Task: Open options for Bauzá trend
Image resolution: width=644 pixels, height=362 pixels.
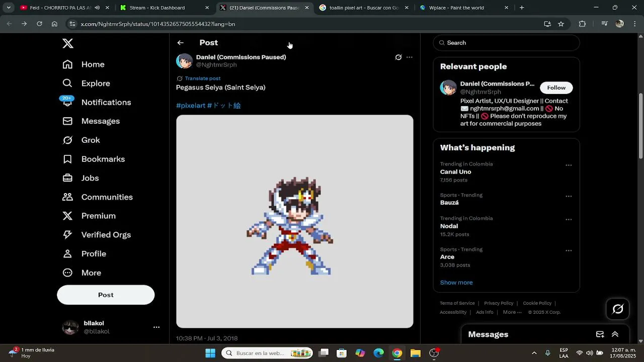Action: tap(569, 197)
